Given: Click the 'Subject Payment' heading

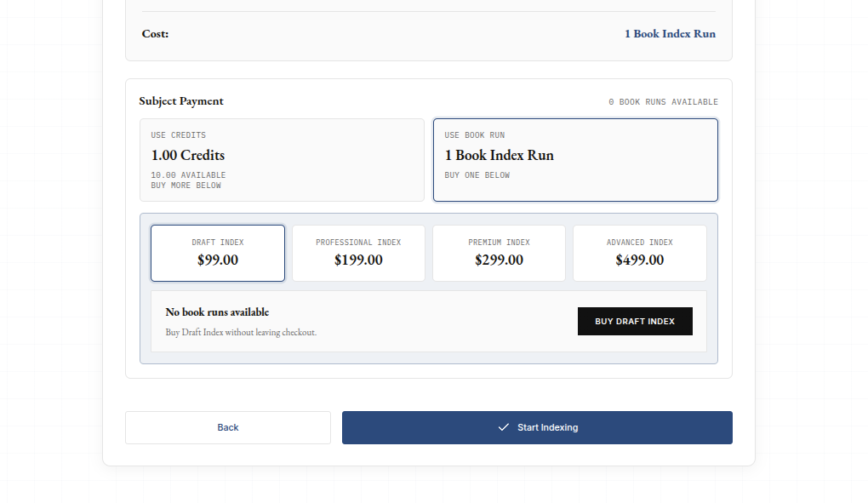Looking at the screenshot, I should pos(181,101).
